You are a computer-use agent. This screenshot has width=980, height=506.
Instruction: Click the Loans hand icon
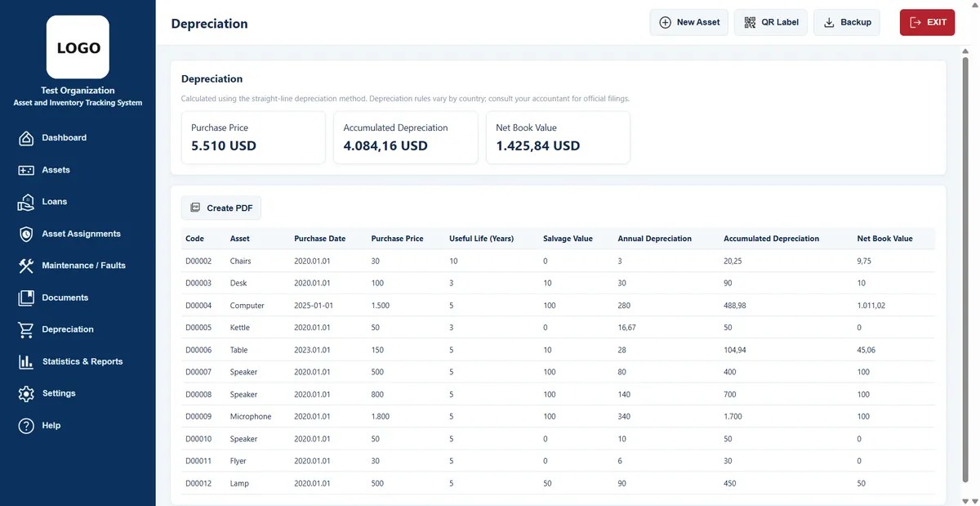pyautogui.click(x=26, y=202)
